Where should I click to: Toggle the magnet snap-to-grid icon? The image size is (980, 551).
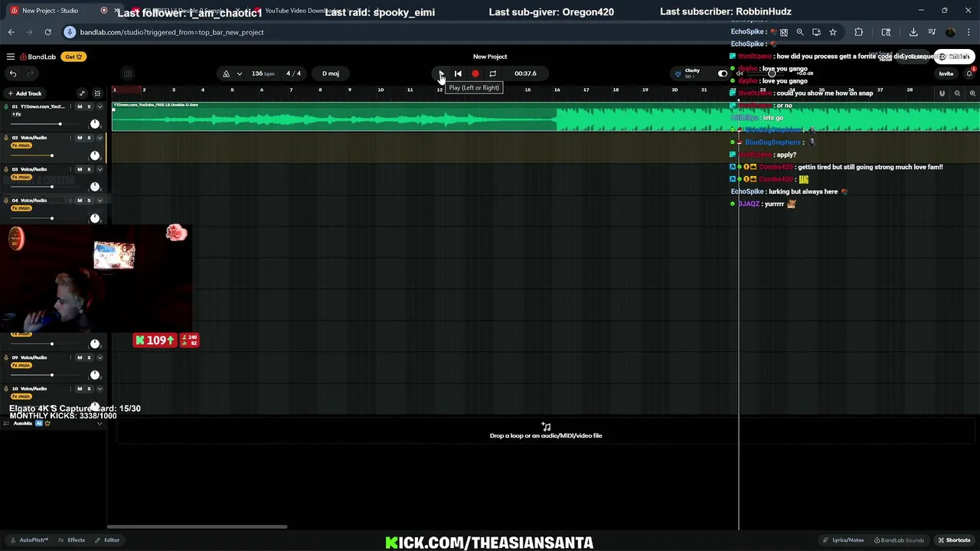pos(942,93)
